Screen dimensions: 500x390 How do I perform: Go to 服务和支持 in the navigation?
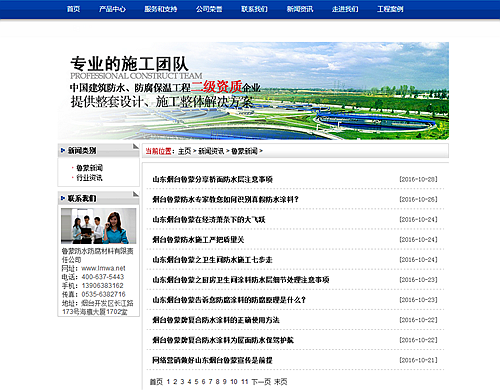tap(161, 9)
